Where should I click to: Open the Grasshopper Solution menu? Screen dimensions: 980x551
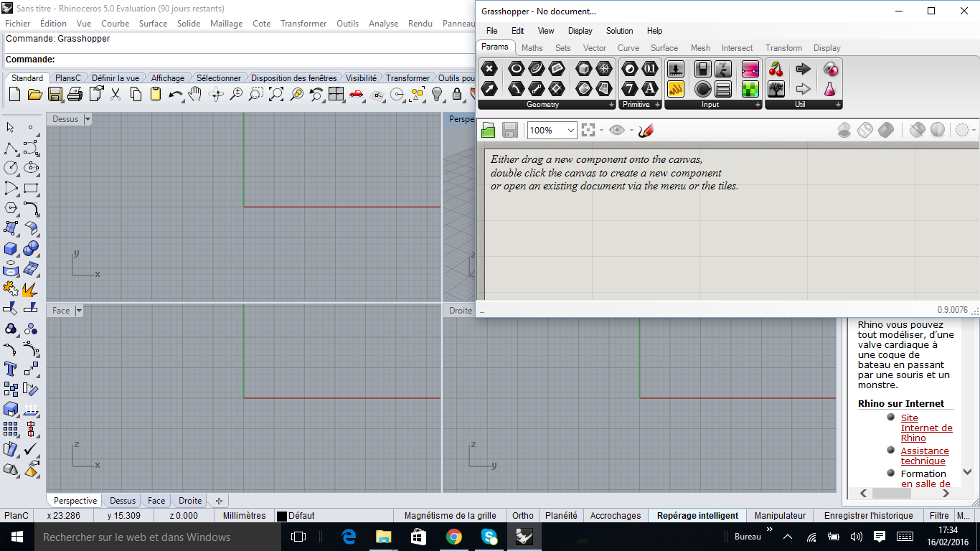[x=620, y=31]
